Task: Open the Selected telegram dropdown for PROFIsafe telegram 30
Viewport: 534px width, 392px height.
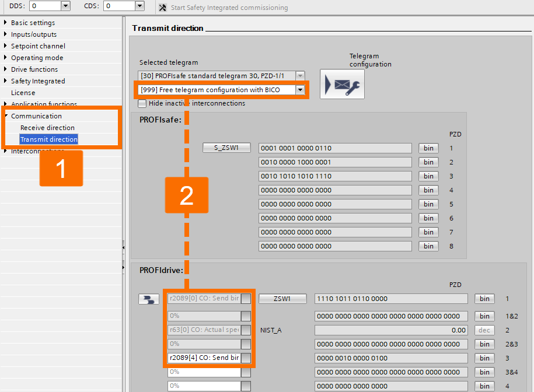Action: (299, 75)
